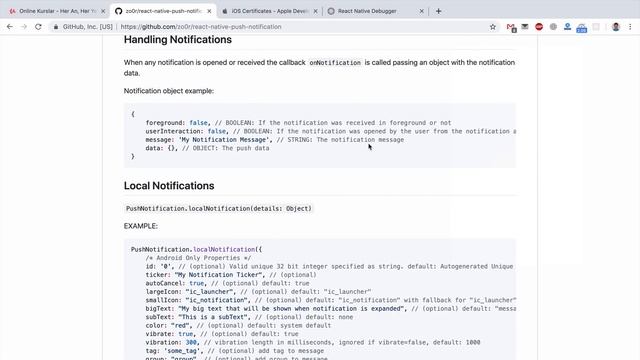This screenshot has height=360, width=640.
Task: Open Chrome three-dot menu
Action: click(x=630, y=27)
